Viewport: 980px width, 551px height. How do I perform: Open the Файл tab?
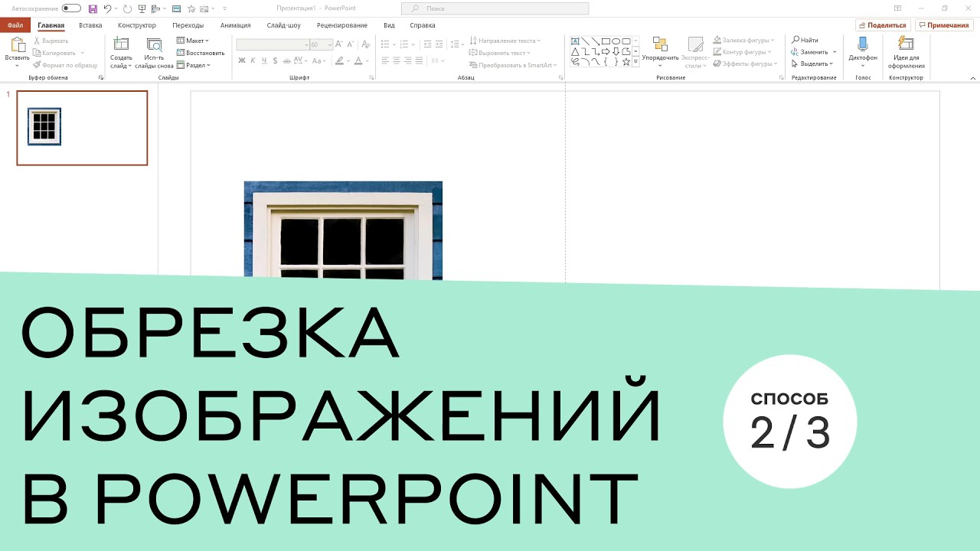[15, 25]
